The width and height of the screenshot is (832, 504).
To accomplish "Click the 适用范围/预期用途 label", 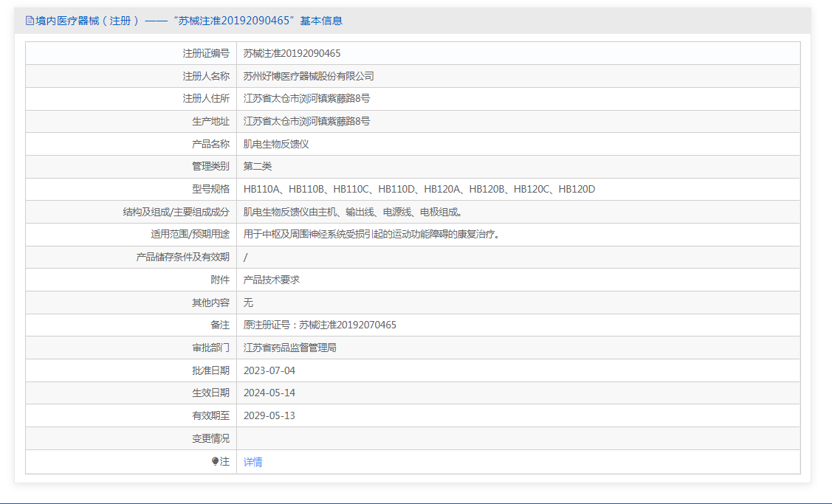I will [x=190, y=235].
